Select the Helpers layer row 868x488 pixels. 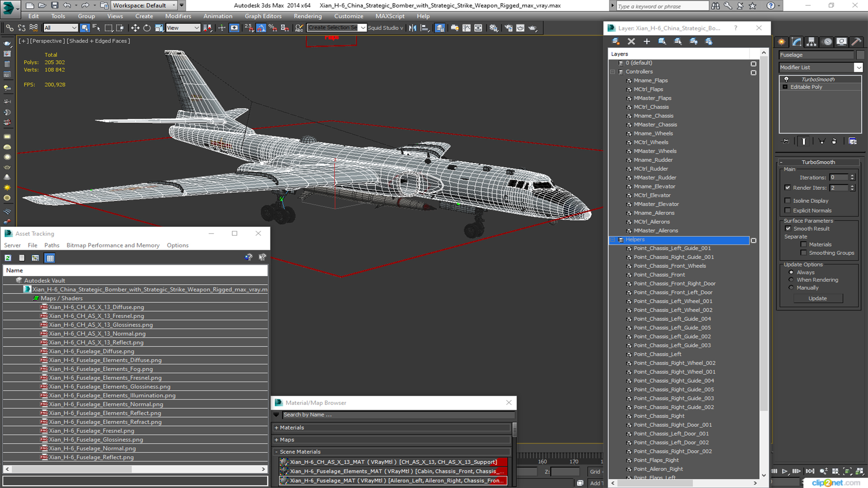pos(679,240)
